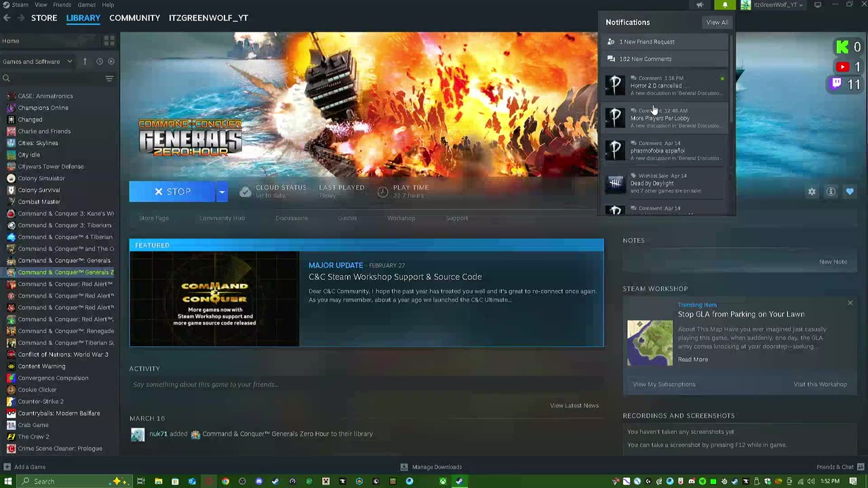Click the play time clock icon

(x=382, y=192)
